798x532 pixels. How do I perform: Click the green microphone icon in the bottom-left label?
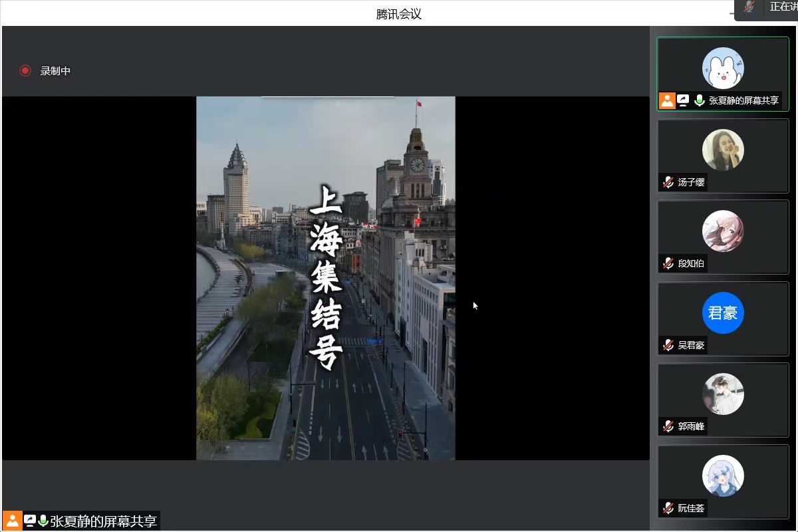43,521
